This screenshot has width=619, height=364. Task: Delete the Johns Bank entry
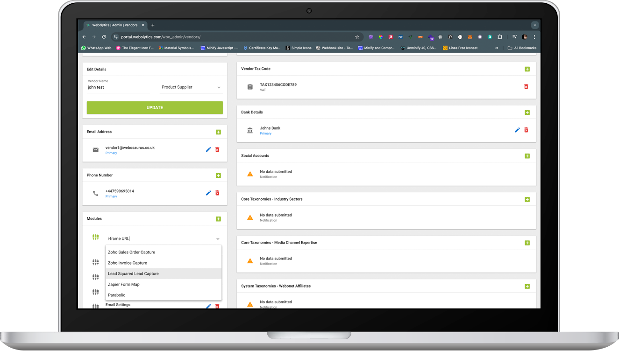click(526, 130)
